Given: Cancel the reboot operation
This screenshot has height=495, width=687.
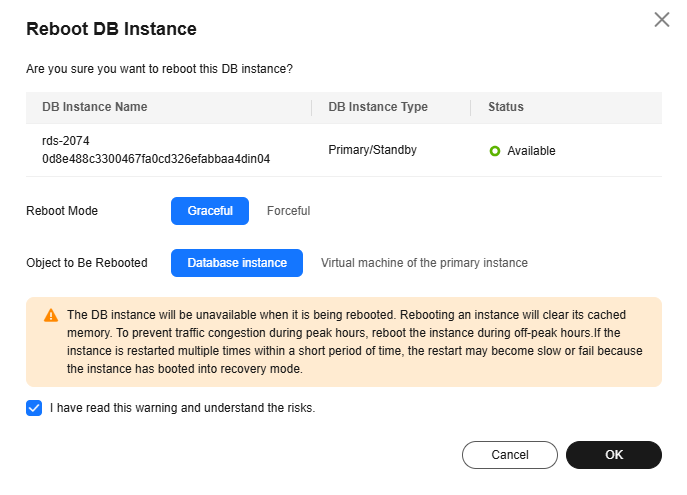Looking at the screenshot, I should [510, 455].
